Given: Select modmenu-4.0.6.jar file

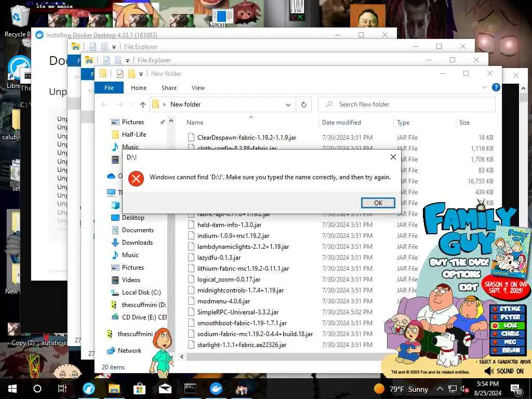Looking at the screenshot, I should click(223, 301).
